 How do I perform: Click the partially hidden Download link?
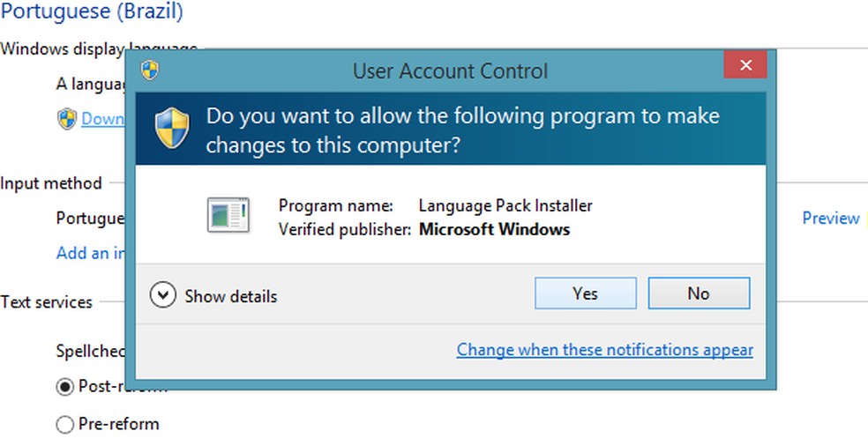click(102, 119)
